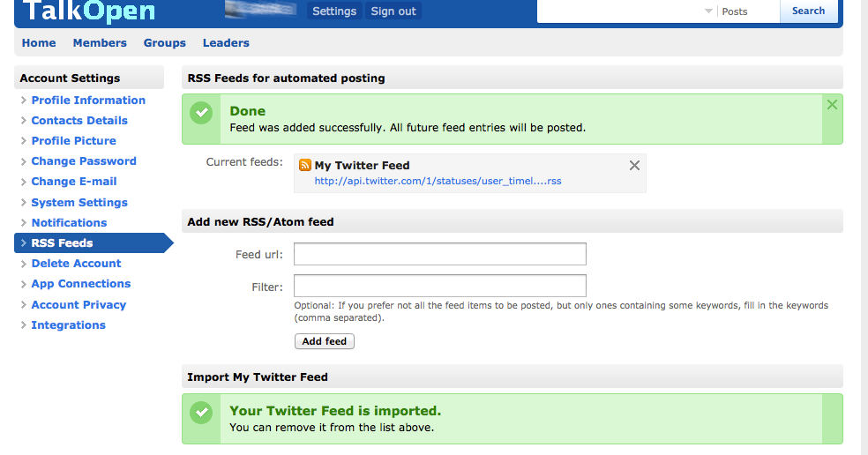Click the checkmark icon in Twitter imported message
868x455 pixels.
(x=201, y=413)
